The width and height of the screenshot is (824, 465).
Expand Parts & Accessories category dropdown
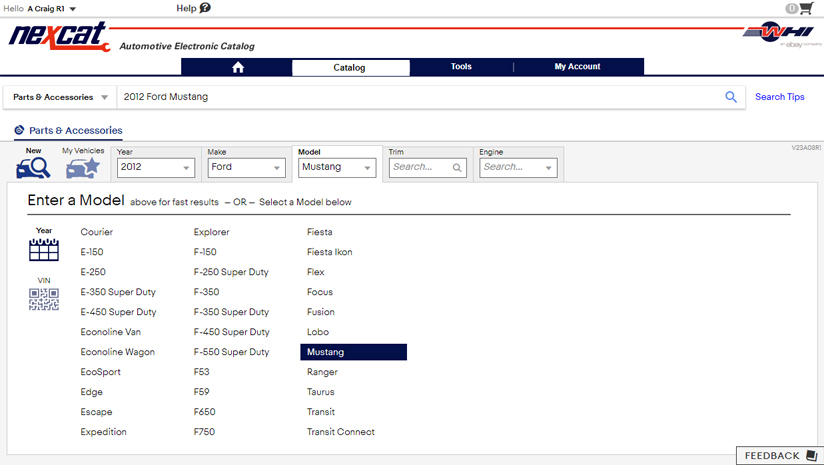click(60, 97)
